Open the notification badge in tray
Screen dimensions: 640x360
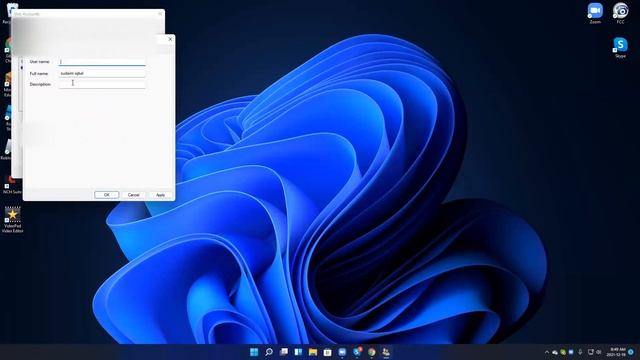[631, 352]
